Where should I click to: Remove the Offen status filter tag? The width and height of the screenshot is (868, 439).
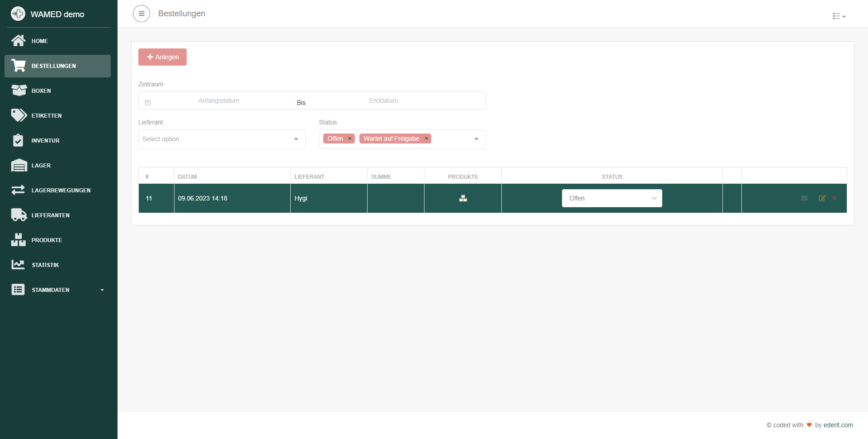(x=349, y=138)
